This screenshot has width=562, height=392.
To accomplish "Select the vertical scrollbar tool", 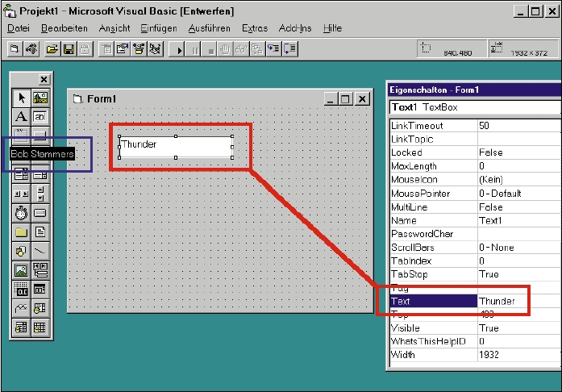I will point(40,194).
